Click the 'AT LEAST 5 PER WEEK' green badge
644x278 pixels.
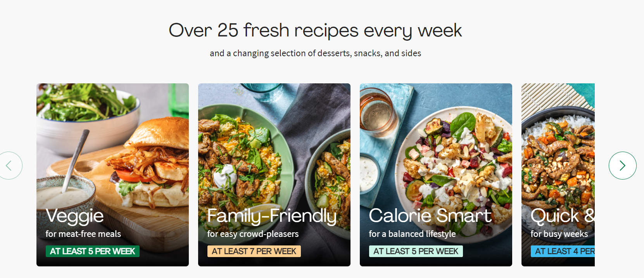[x=92, y=251]
